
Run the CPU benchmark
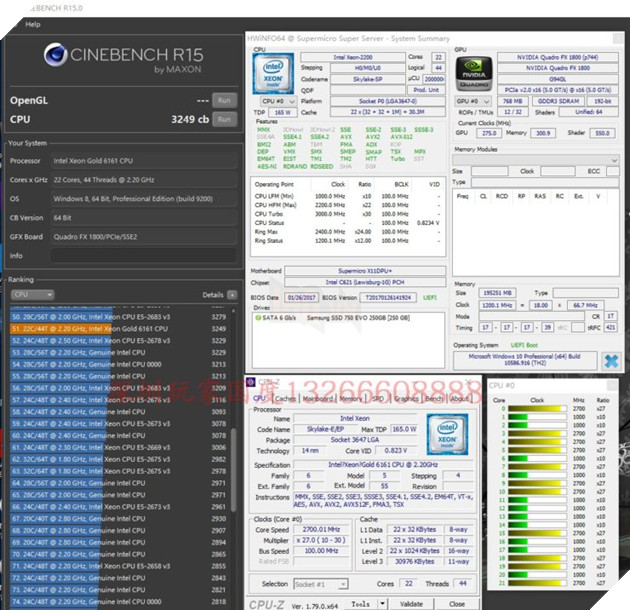(x=224, y=119)
